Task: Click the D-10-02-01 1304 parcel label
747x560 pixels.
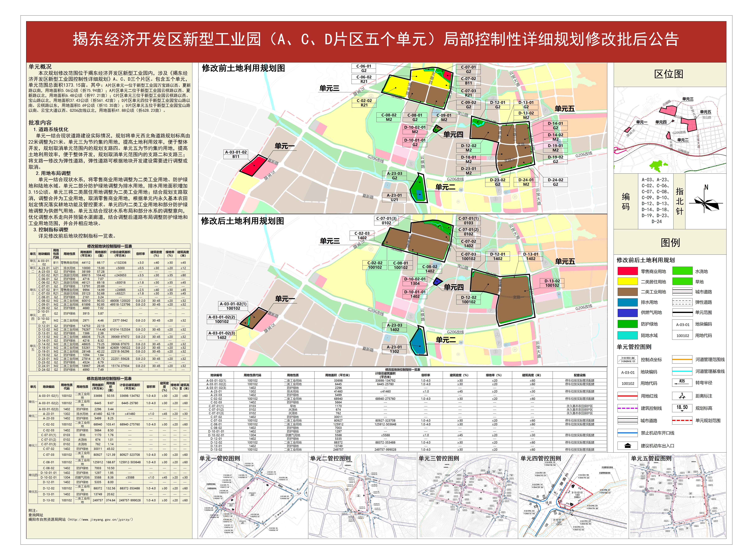Action: 415,282
